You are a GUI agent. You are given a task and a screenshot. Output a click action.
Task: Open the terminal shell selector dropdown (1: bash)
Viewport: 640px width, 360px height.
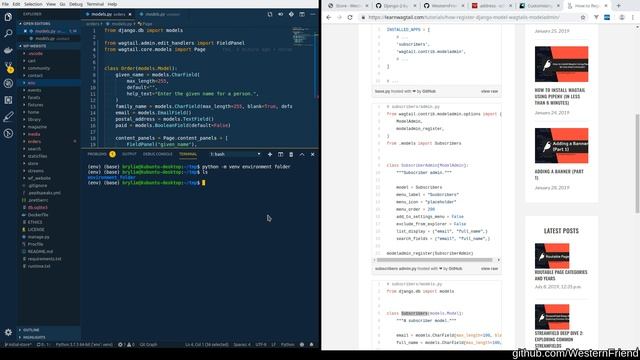pyautogui.click(x=235, y=154)
